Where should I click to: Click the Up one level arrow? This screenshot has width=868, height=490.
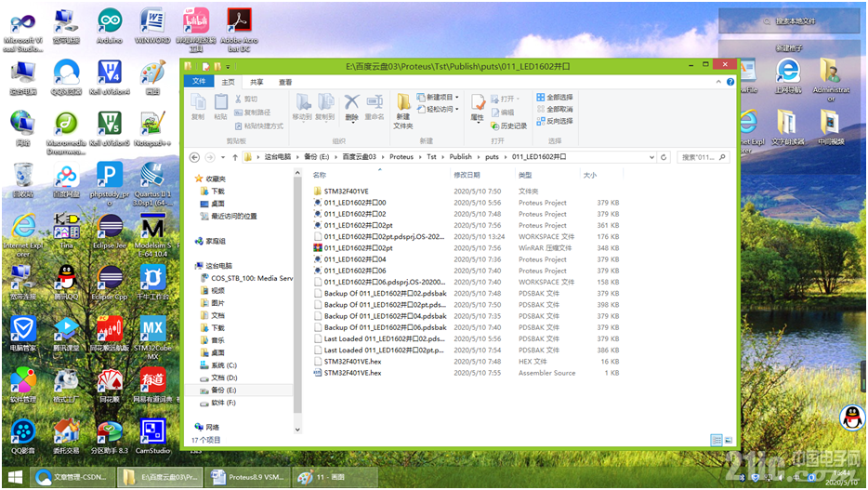[x=235, y=157]
